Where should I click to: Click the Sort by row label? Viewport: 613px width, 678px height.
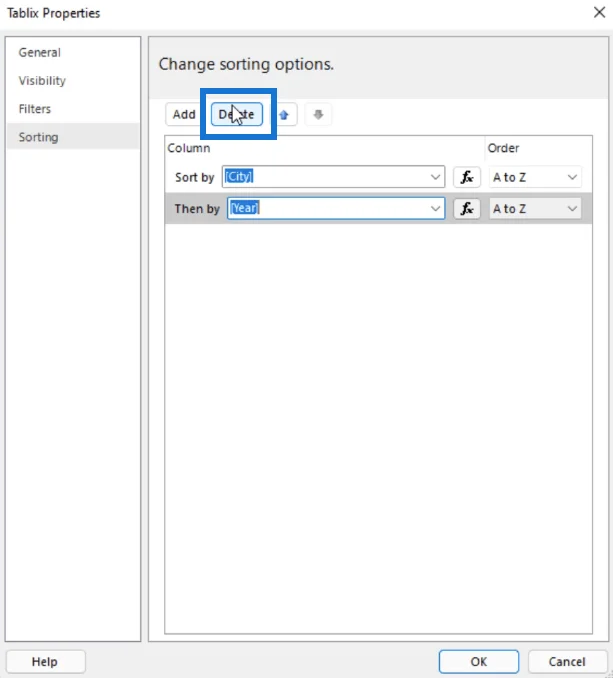click(195, 177)
